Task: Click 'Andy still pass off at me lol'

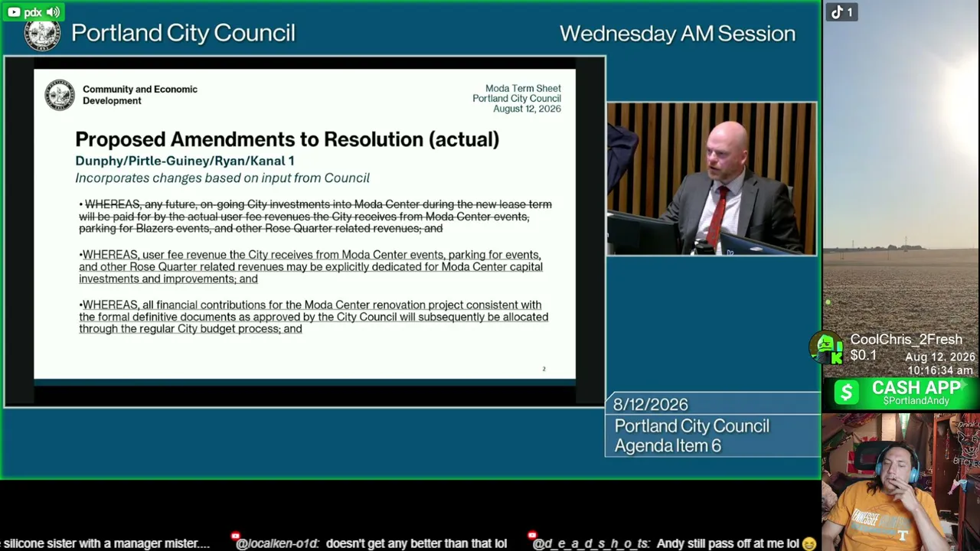Action: [x=728, y=544]
